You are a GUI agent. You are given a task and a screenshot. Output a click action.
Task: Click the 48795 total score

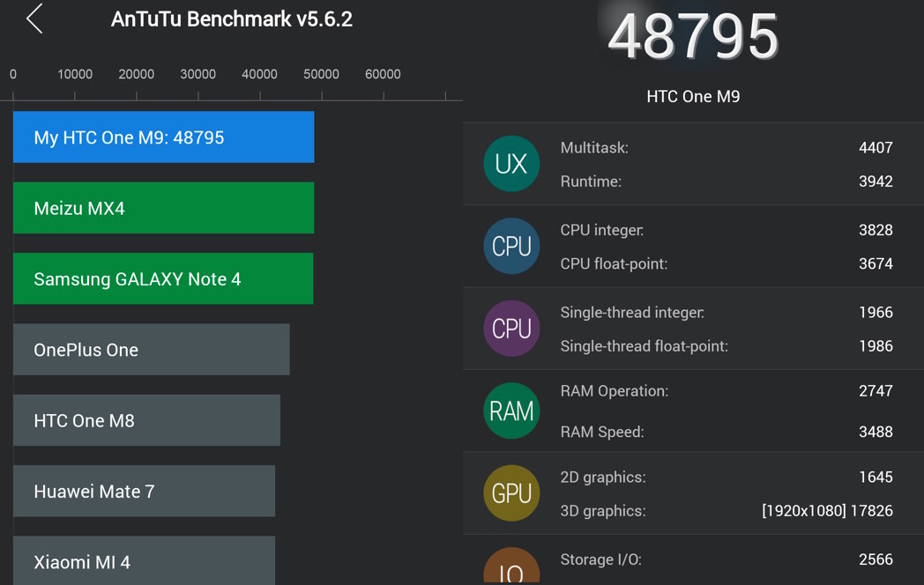(x=693, y=37)
